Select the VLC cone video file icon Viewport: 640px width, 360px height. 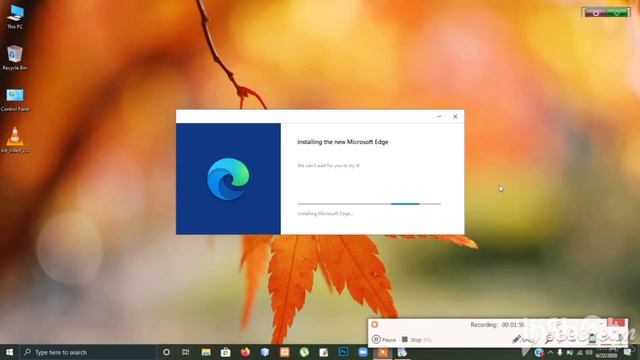pyautogui.click(x=15, y=140)
